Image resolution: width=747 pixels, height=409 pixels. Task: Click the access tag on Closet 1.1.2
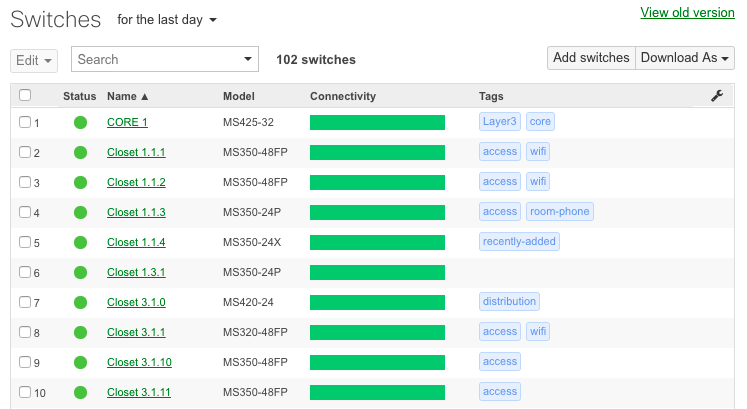pos(500,181)
